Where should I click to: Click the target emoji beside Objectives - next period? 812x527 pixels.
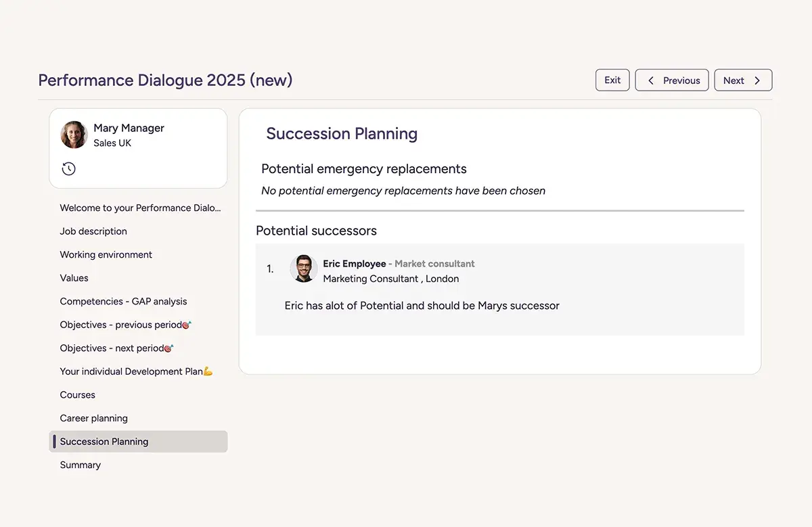(171, 348)
